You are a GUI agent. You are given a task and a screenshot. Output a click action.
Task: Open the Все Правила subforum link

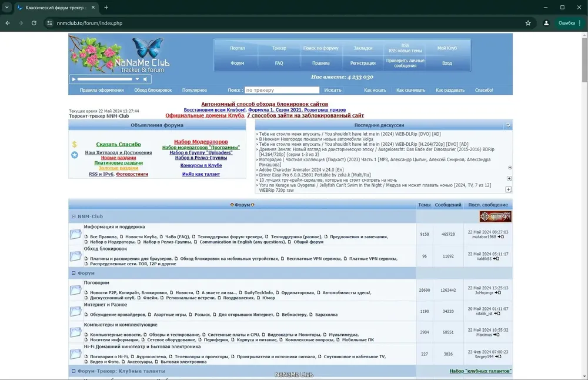(x=103, y=236)
